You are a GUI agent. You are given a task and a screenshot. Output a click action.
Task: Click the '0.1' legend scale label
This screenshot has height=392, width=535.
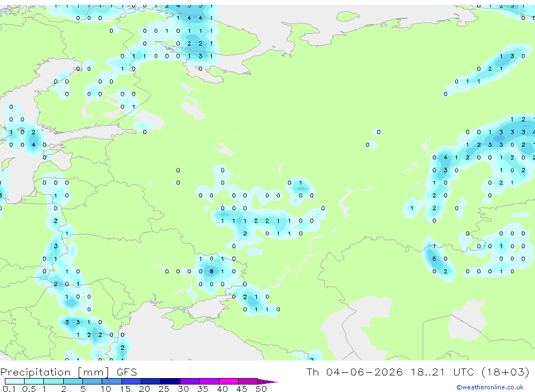point(9,389)
